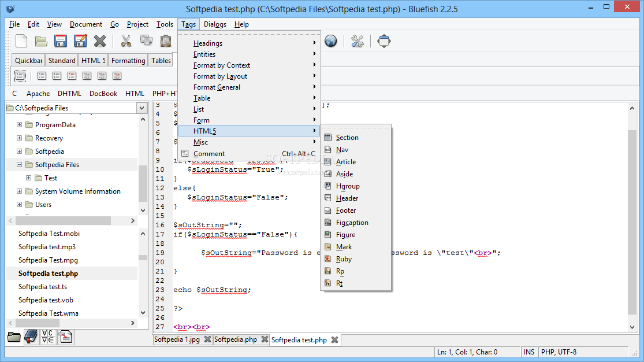Screen dimensions: 644x362
Task: Open preferences via wrench and screwdriver icon
Action: pyautogui.click(x=358, y=41)
